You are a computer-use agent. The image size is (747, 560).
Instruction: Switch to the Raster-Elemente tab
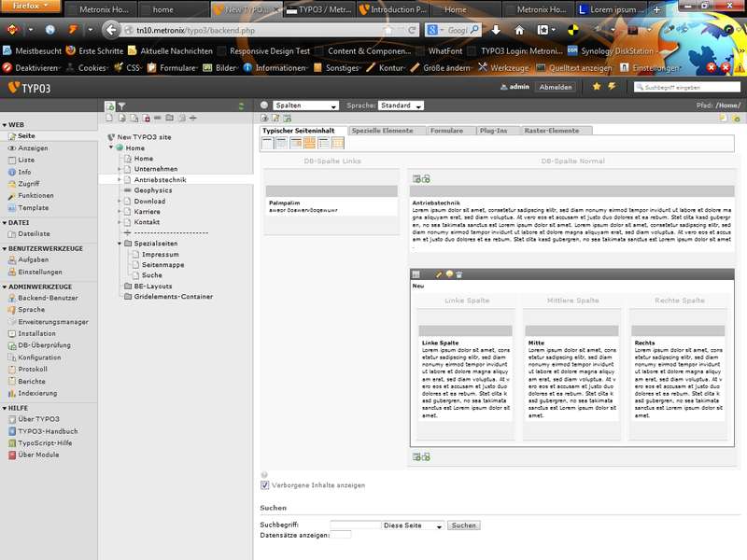click(x=552, y=131)
